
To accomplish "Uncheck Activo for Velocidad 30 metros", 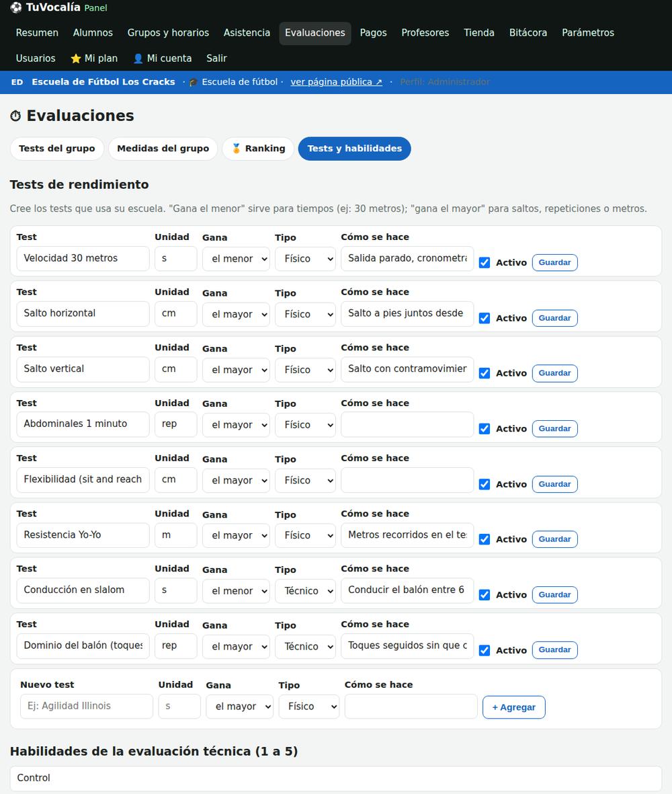I will click(x=485, y=262).
